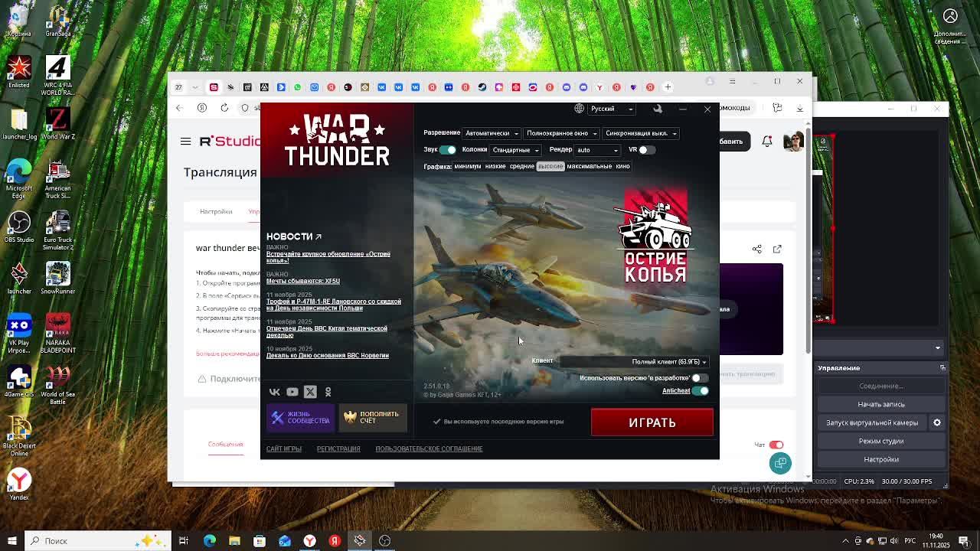Click the open-in-new-window icon in browser page
980x551 pixels.
[777, 249]
